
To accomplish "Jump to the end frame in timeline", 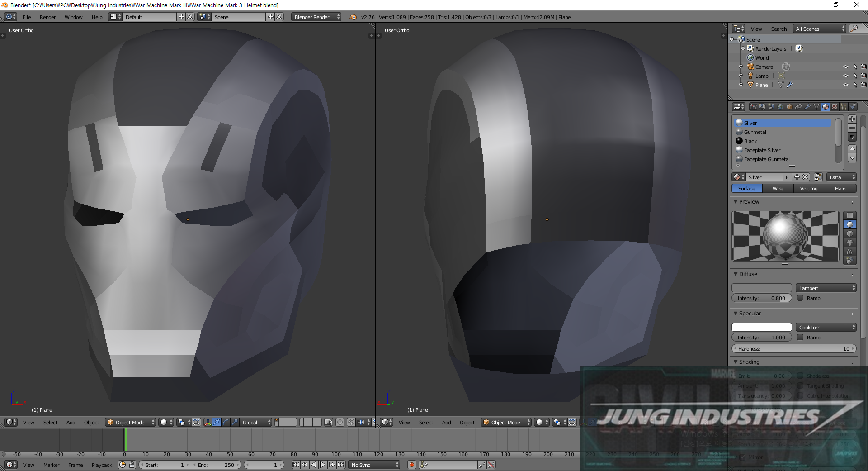I will pos(341,465).
